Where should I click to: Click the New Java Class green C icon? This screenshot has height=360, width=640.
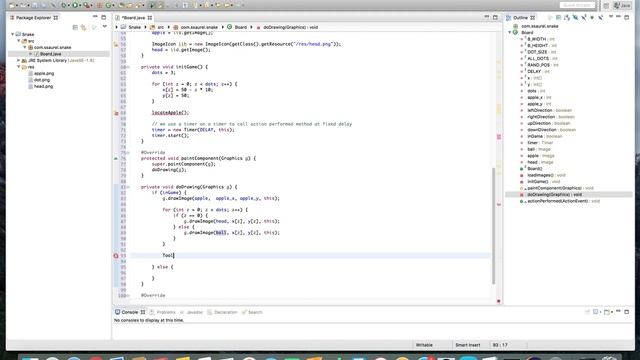pyautogui.click(x=109, y=5)
